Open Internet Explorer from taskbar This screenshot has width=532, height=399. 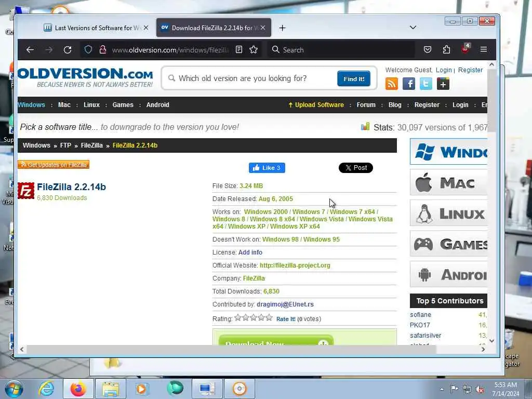[x=46, y=389]
